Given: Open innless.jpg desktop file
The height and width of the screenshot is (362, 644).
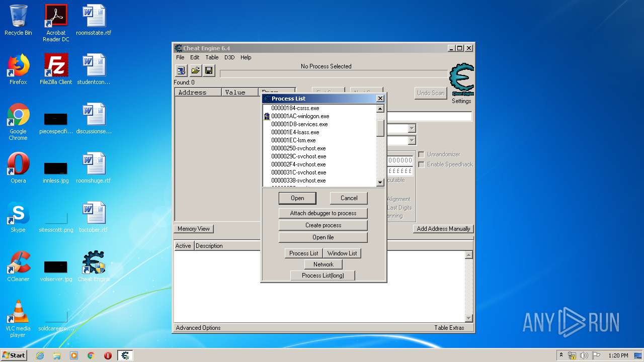Looking at the screenshot, I should (x=56, y=171).
